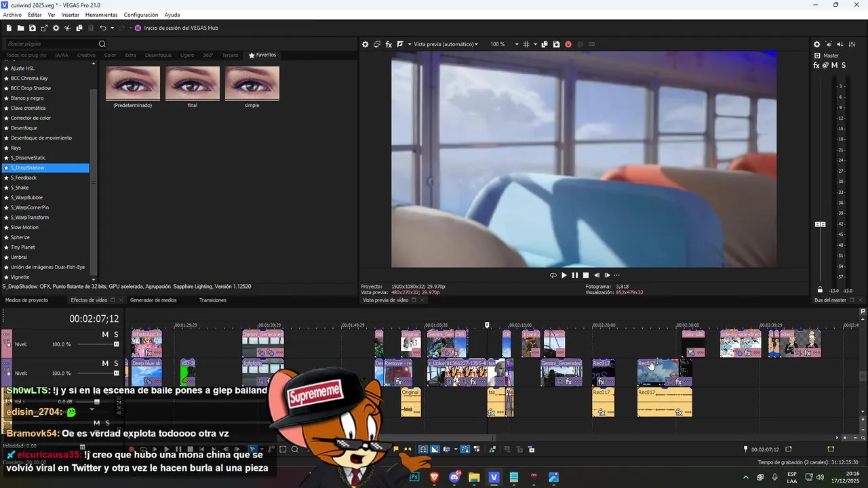This screenshot has width=868, height=488.
Task: Click the loop playback button in preview
Action: (x=553, y=275)
